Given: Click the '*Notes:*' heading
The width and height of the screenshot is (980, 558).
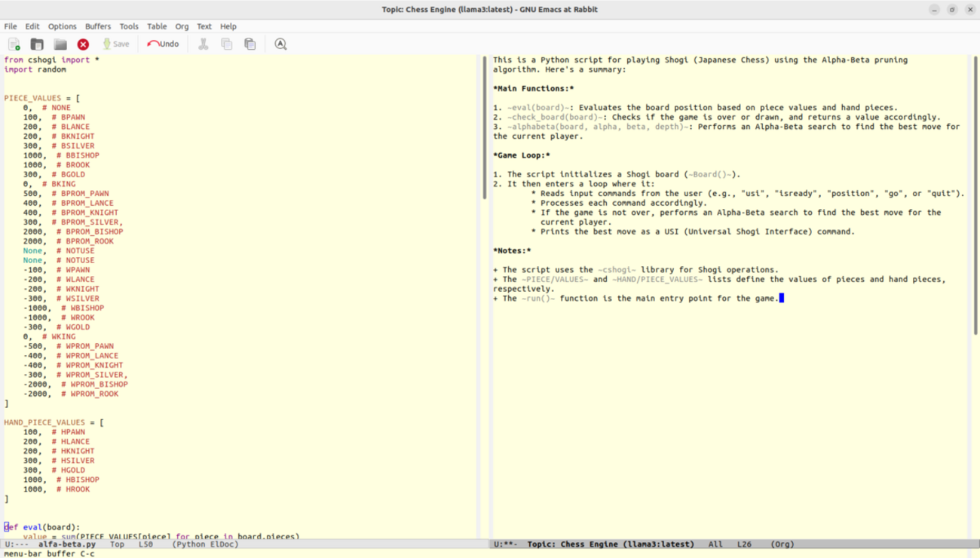Looking at the screenshot, I should (x=512, y=250).
